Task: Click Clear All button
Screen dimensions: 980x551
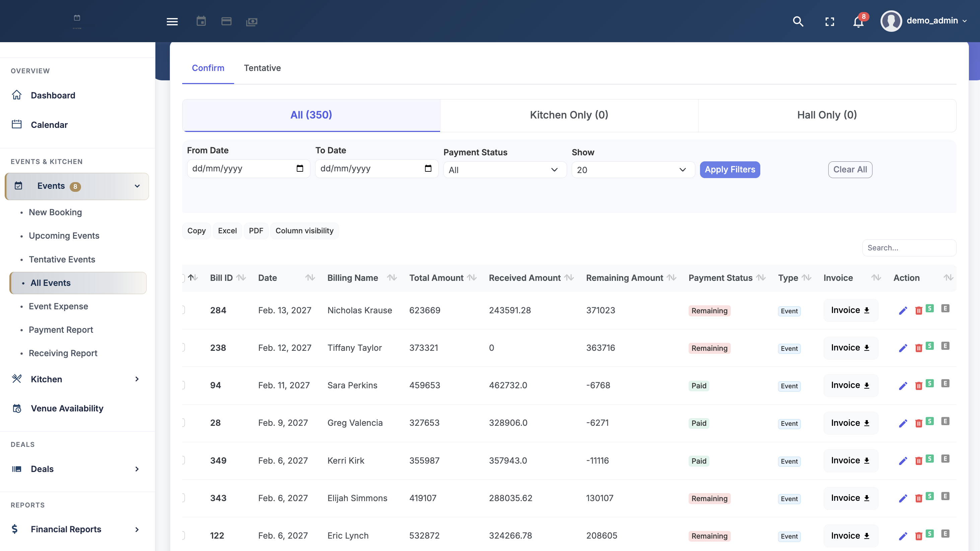Action: point(850,170)
